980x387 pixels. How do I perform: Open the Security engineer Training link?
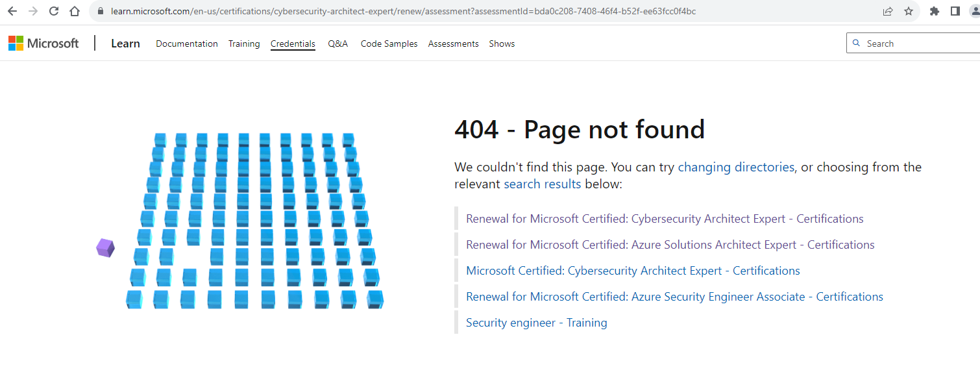536,322
